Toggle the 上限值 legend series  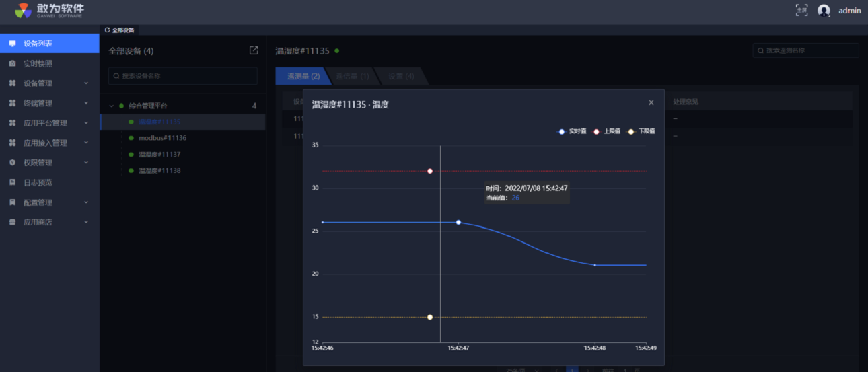coord(608,131)
